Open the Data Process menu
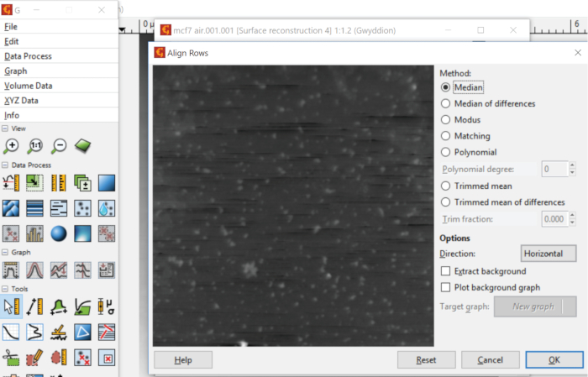Viewport: 588px width, 377px height. point(28,56)
